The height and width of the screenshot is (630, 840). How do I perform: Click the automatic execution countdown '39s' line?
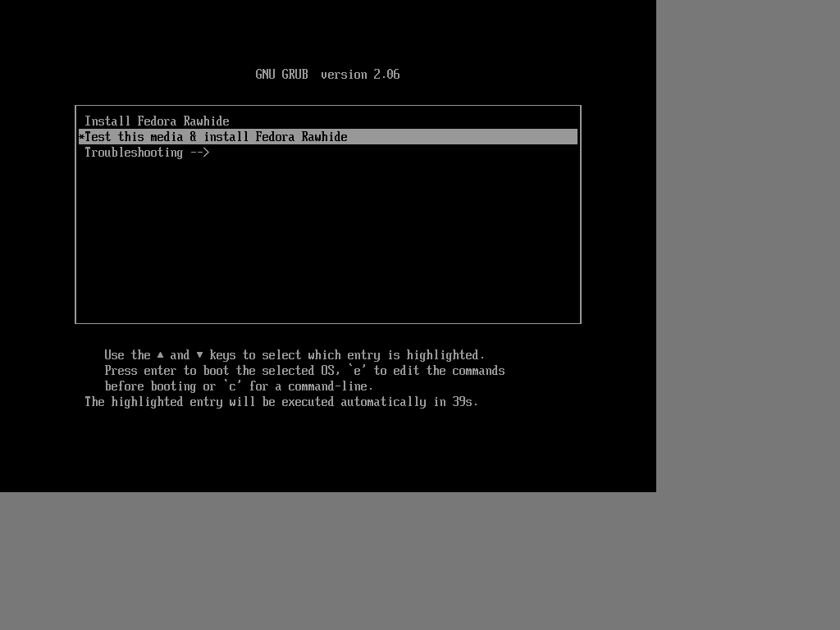pos(281,402)
